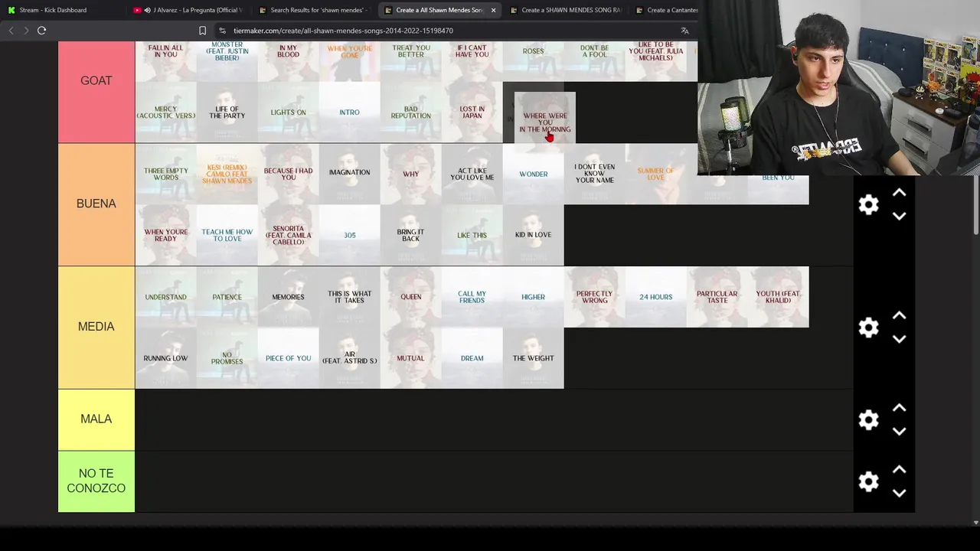The width and height of the screenshot is (980, 551).
Task: Open Search Results for 'shawn mendes' tab
Action: click(x=314, y=10)
